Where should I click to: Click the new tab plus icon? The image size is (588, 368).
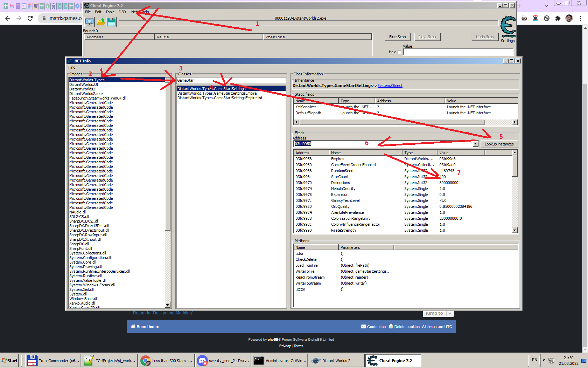click(x=519, y=6)
